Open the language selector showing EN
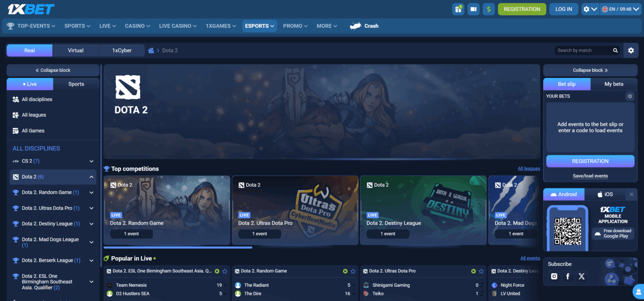The image size is (644, 301). [620, 8]
